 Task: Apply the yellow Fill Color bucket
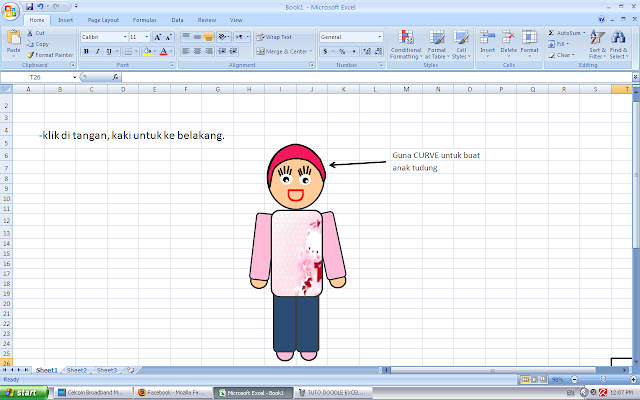coord(147,51)
